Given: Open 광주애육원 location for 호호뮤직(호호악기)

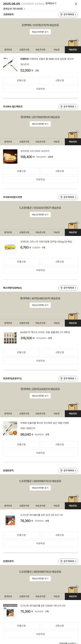Looking at the screenshot, I should pos(68,379).
